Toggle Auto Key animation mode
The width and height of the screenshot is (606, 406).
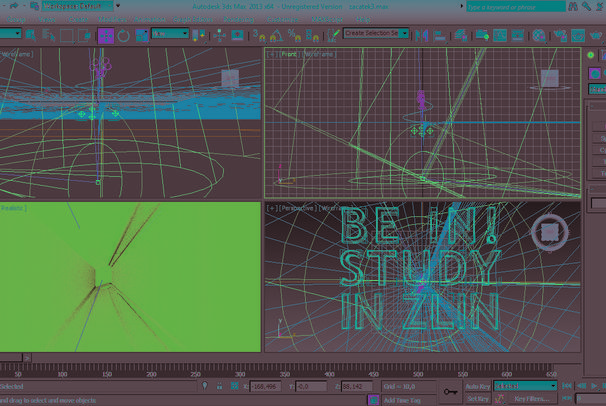coord(478,385)
